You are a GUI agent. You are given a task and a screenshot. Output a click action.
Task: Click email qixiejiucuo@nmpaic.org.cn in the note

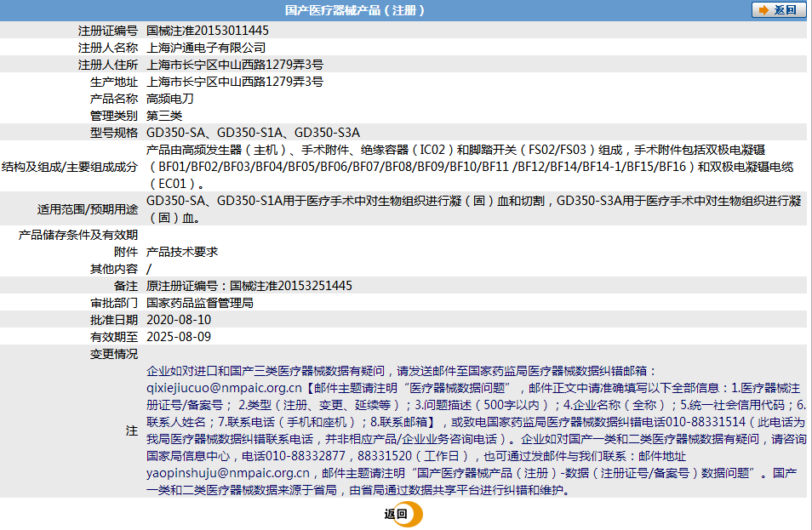[224, 388]
